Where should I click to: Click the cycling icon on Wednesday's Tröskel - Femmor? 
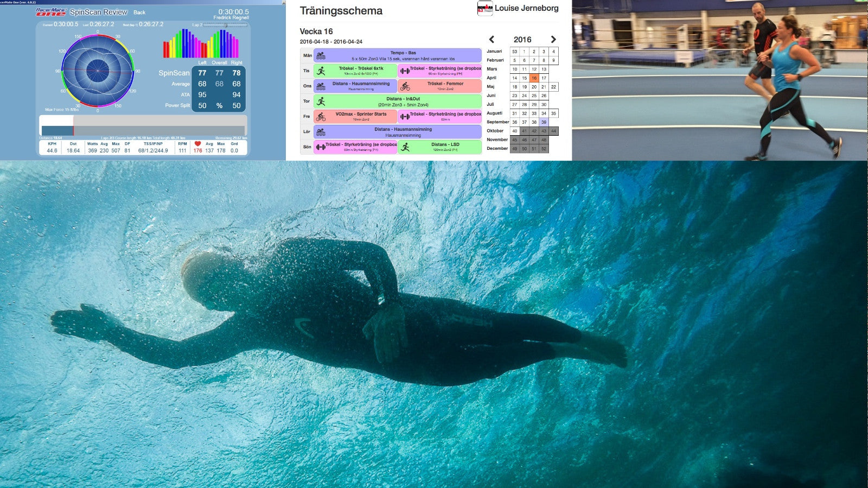coord(405,86)
